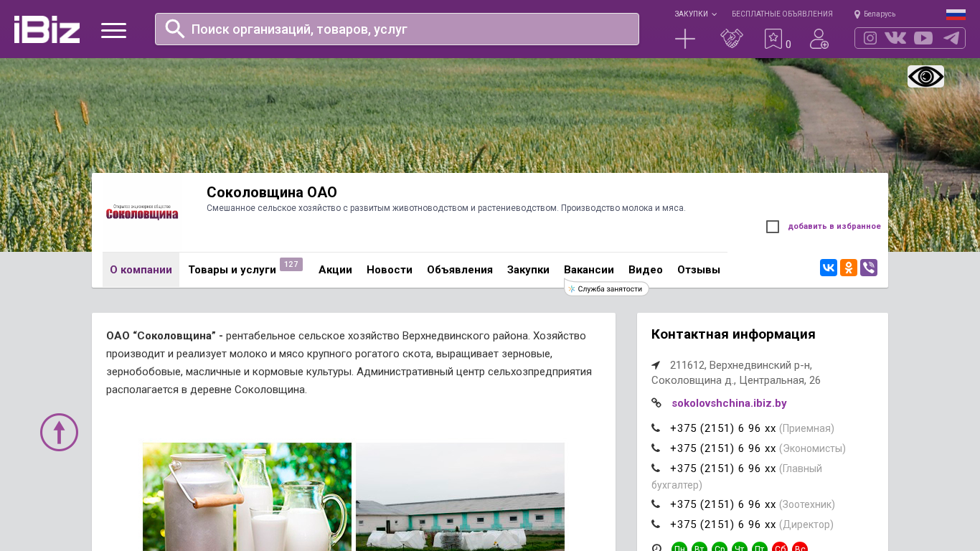Click the magnifying glass search icon

click(175, 29)
